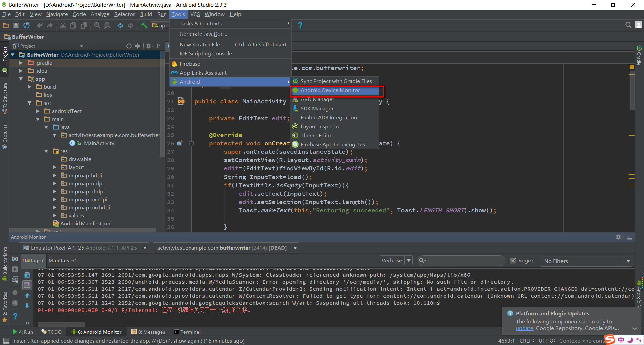Open the 4: Run tool window
This screenshot has height=345, width=644.
tap(23, 332)
